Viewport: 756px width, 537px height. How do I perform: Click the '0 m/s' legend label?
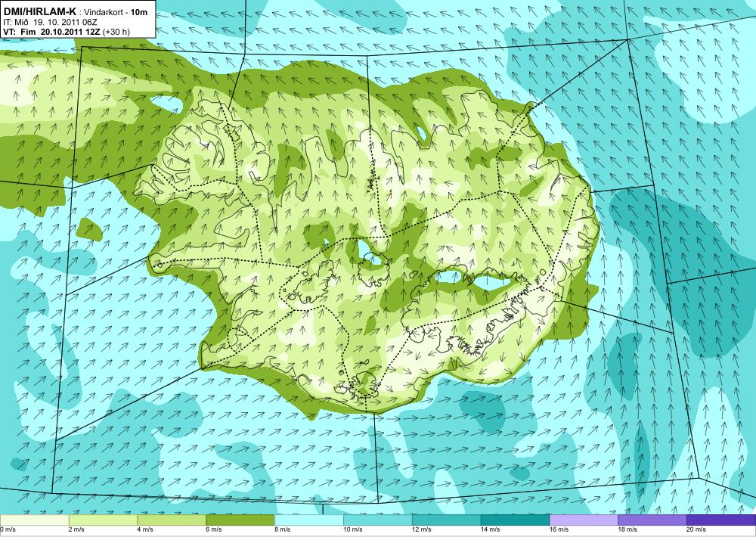(x=8, y=529)
